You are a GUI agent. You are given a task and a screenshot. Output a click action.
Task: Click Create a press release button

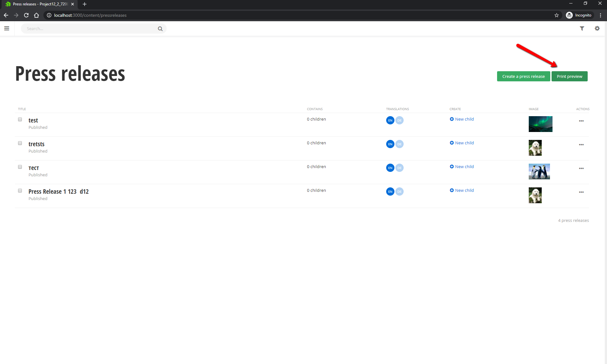(x=523, y=76)
